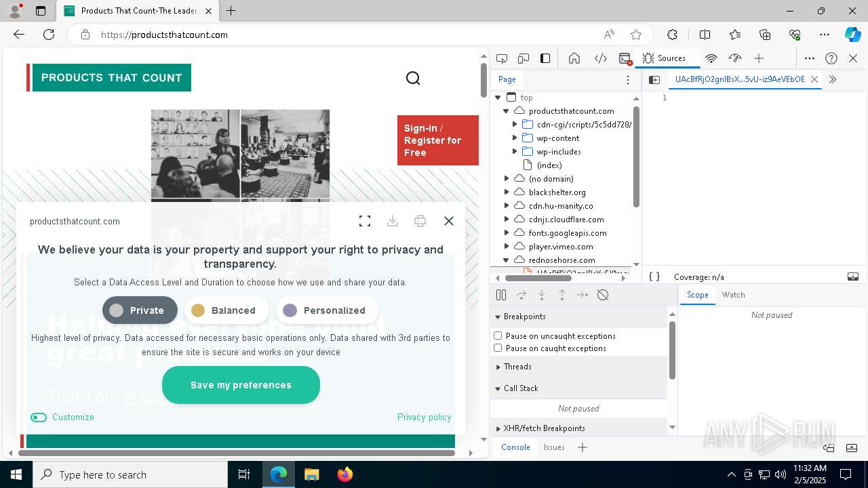Enable Pause on uncaught exceptions
868x488 pixels.
tap(498, 335)
